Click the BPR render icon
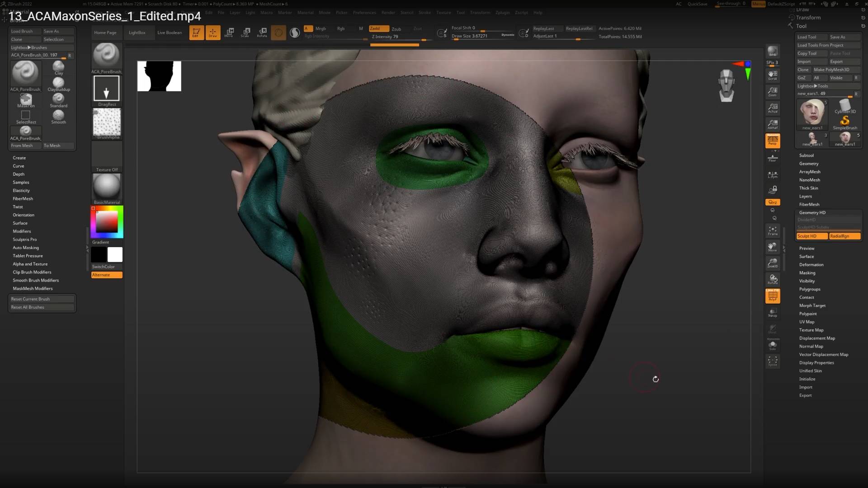Viewport: 868px width, 488px height. [773, 52]
